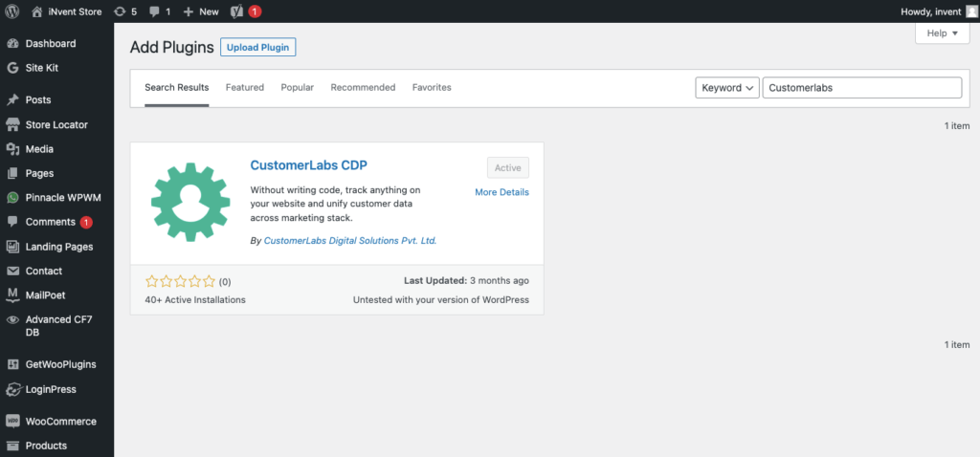Click the Advanced CF7 DB eye icon
Screen dimensions: 980x457
pos(12,319)
